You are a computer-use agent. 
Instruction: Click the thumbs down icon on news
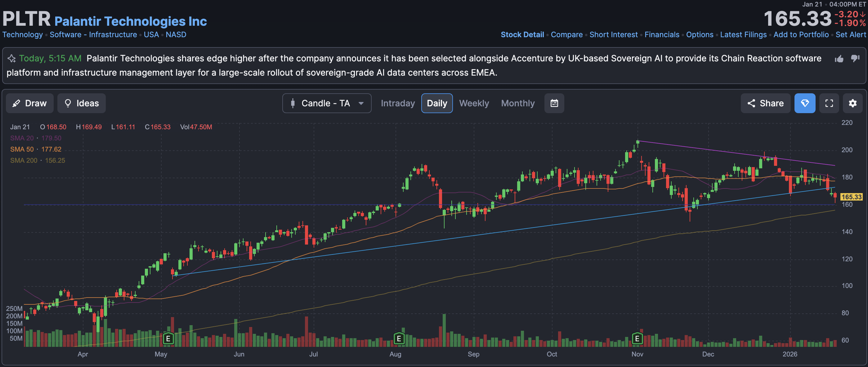855,59
